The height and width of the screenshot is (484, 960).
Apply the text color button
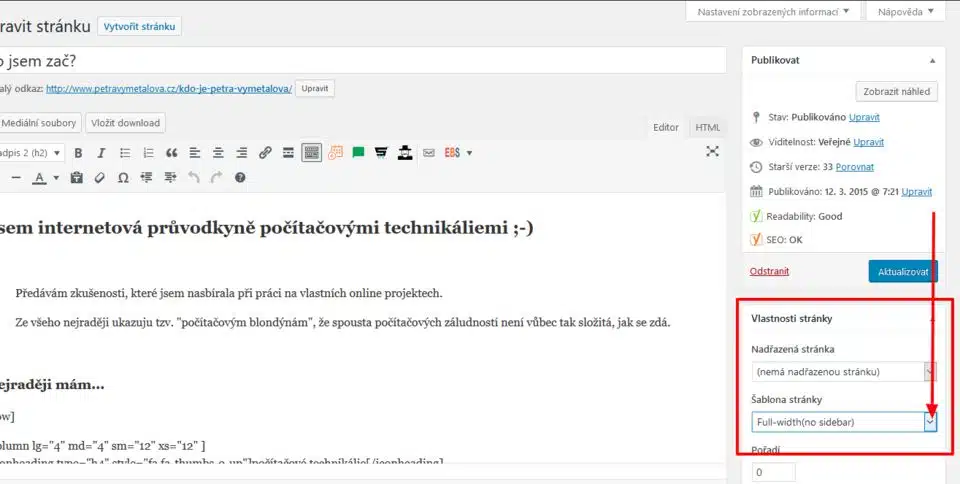click(x=39, y=177)
